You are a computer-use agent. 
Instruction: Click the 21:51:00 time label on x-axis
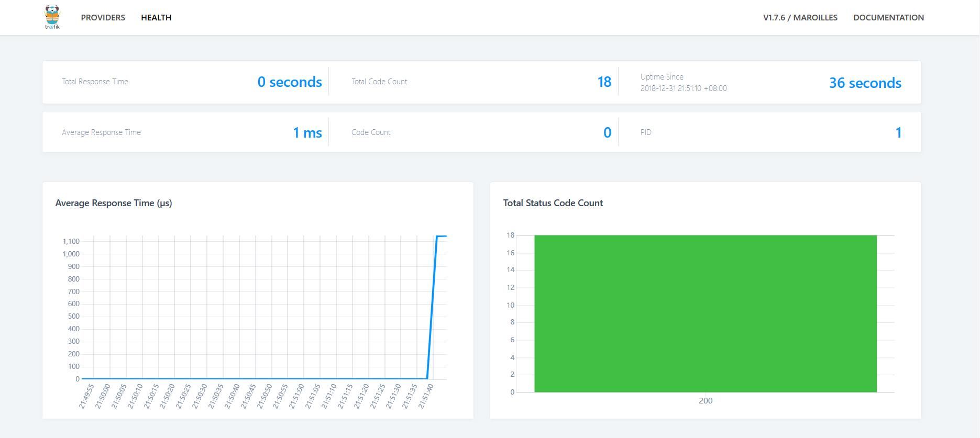tap(296, 396)
